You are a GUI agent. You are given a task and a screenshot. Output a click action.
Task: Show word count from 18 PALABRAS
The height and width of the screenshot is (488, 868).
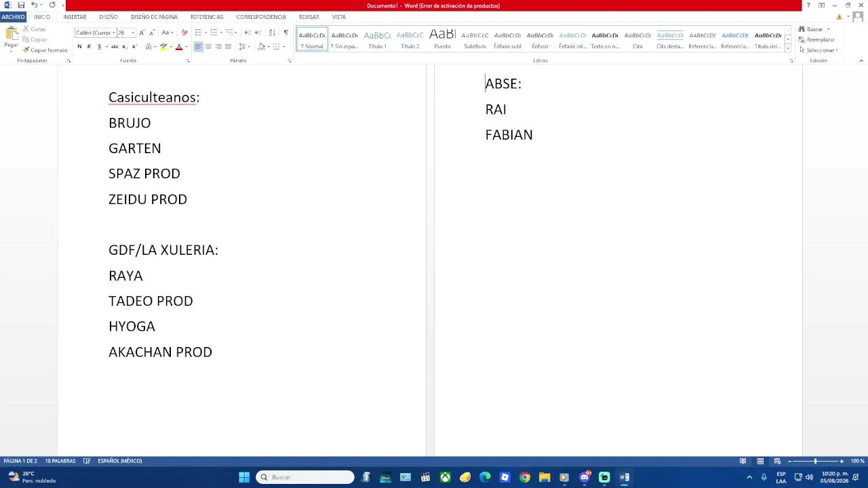tap(60, 461)
